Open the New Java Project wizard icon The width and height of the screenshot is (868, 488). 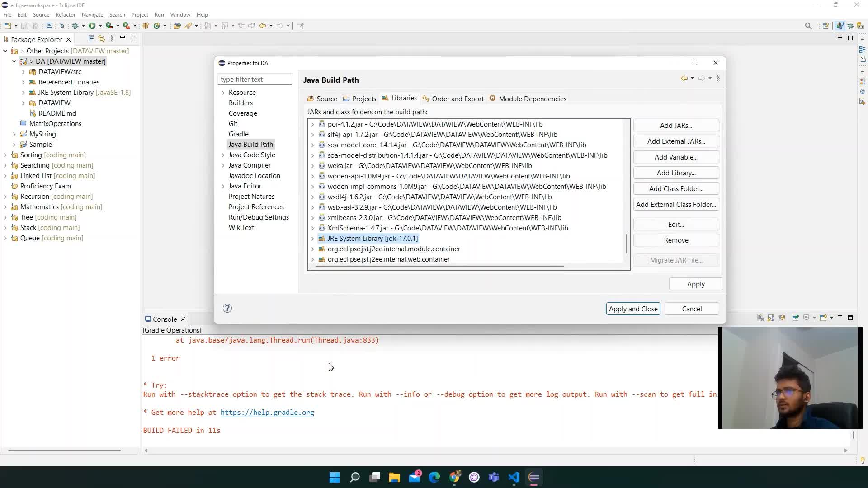point(146,26)
